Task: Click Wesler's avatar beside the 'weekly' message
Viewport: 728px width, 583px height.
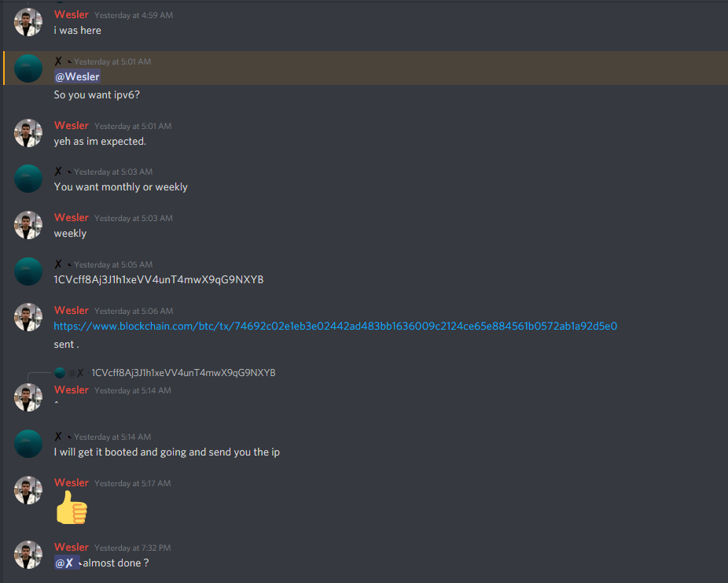Action: point(28,225)
